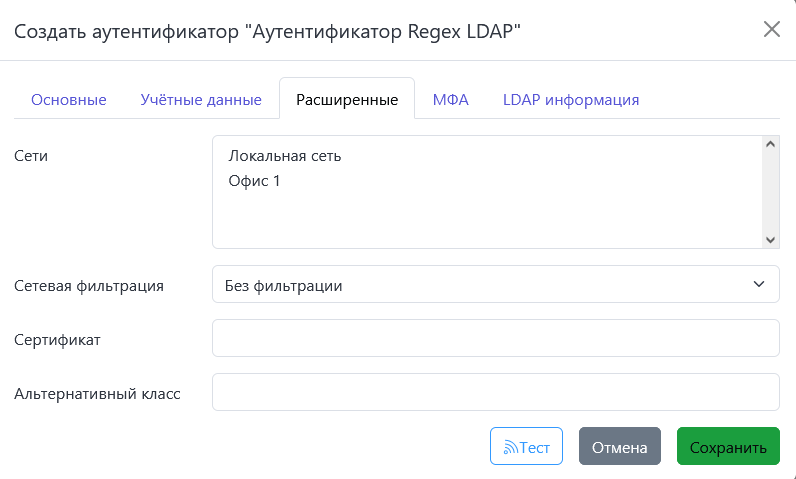
Task: Click the signal icon on Тест button
Action: (x=509, y=448)
